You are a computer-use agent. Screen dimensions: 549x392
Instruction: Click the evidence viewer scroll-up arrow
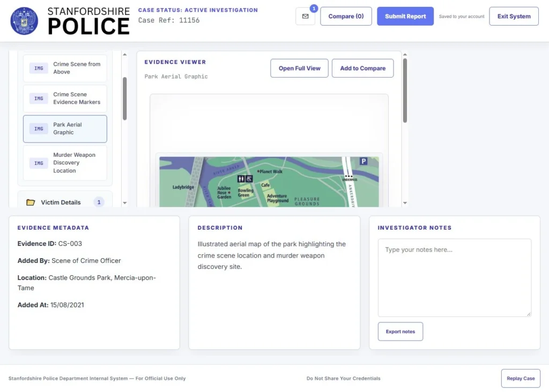click(405, 55)
